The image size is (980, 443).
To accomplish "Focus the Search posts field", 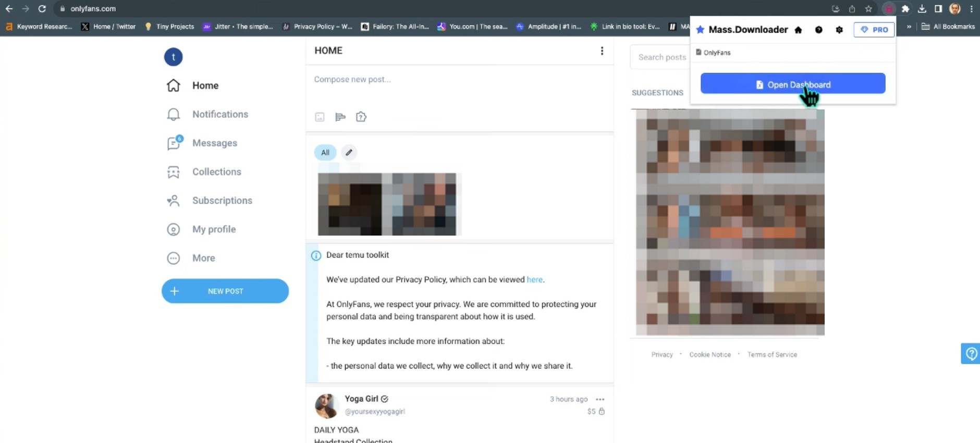I will (661, 57).
